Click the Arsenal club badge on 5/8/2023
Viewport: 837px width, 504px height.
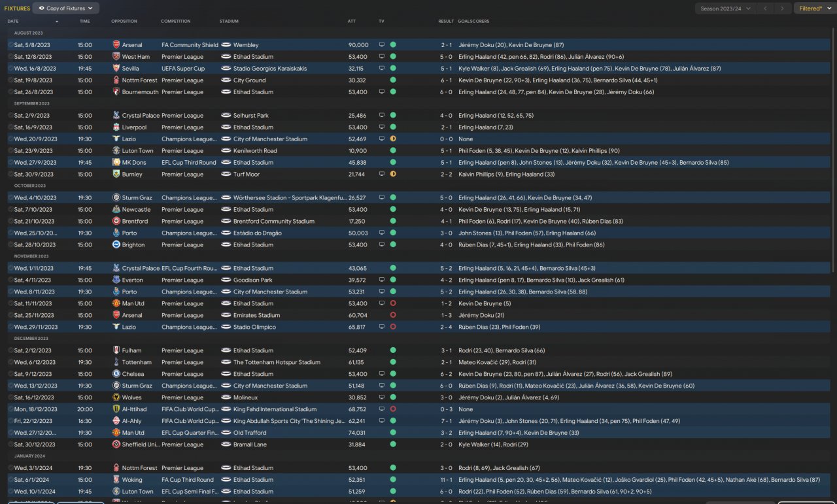[116, 45]
